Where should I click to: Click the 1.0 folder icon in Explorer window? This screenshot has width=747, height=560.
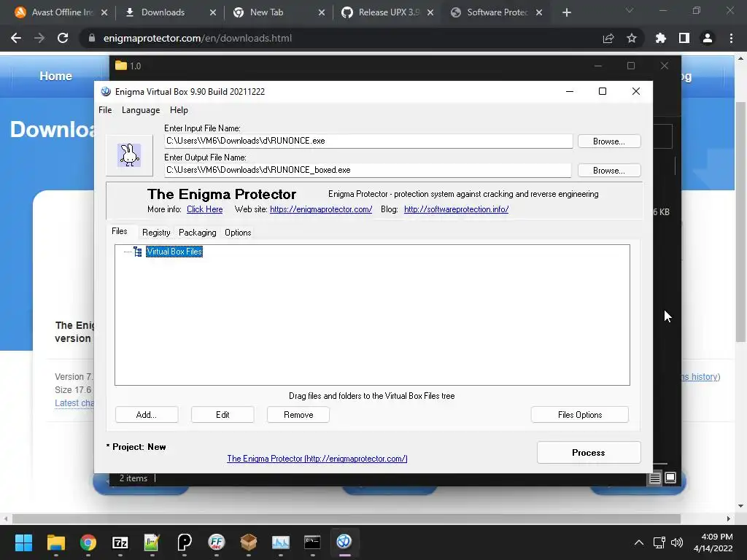click(x=121, y=66)
